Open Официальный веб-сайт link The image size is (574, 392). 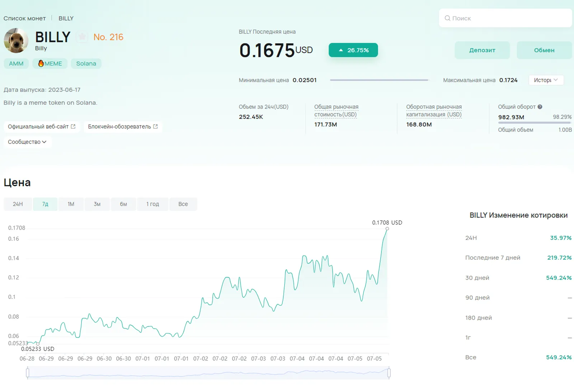[42, 127]
